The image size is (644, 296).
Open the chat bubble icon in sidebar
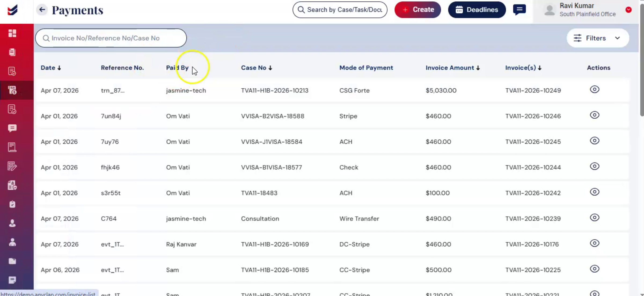coord(12,128)
